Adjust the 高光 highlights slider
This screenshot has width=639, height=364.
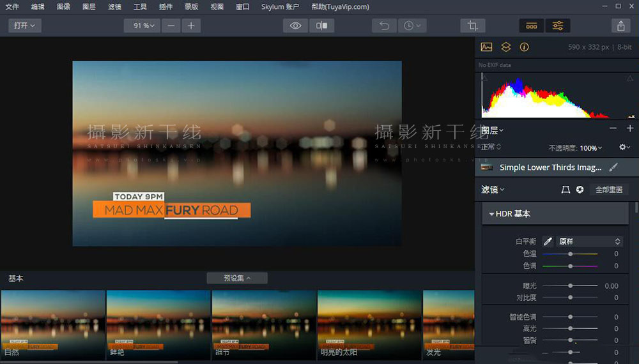click(x=570, y=328)
